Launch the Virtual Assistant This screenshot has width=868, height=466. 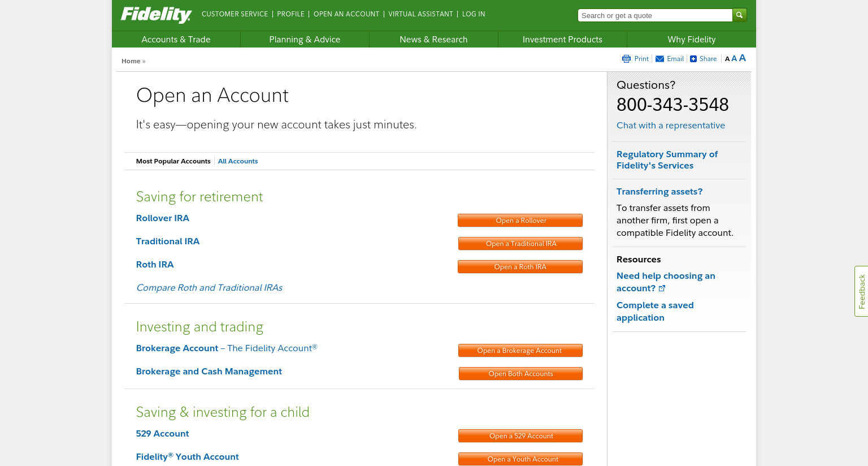click(420, 14)
